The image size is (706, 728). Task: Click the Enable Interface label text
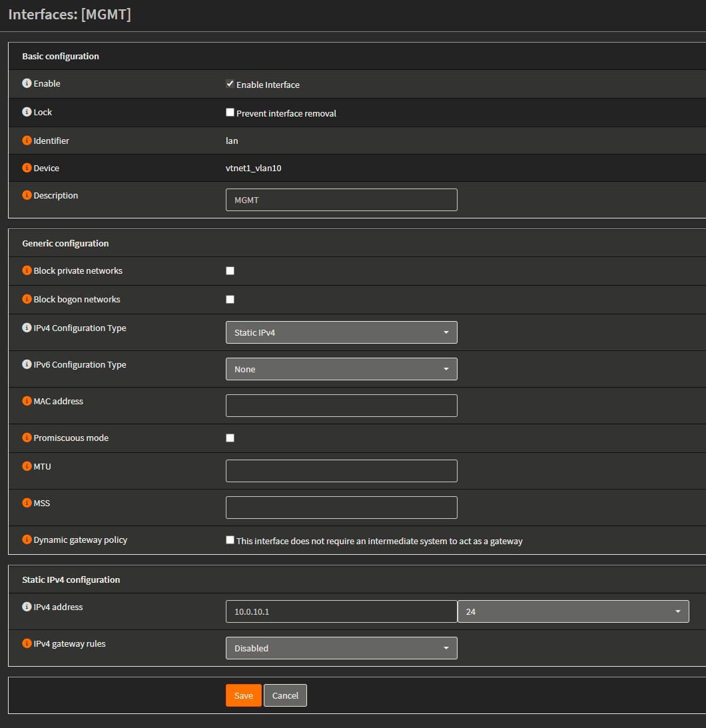tap(268, 85)
